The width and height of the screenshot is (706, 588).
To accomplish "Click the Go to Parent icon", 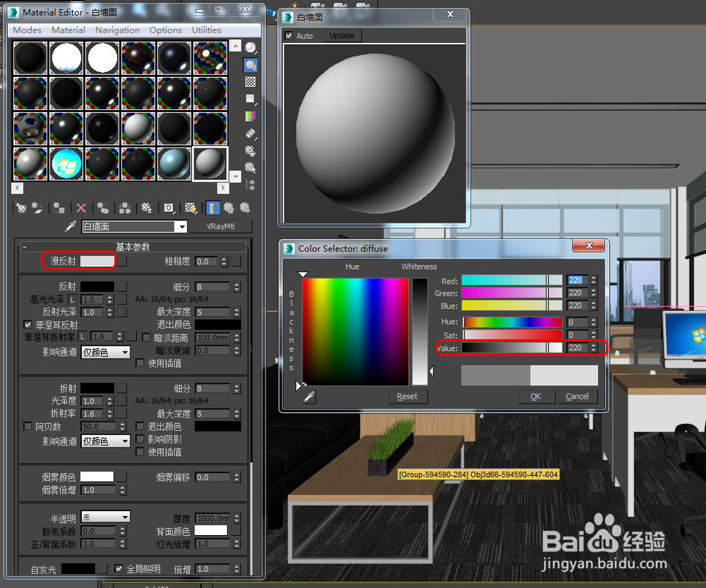I will pos(229,208).
